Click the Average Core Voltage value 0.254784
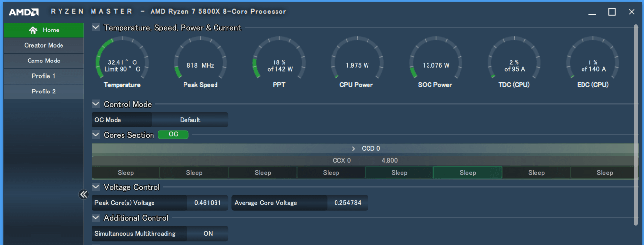Screen dimensions: 644x245 pos(347,203)
